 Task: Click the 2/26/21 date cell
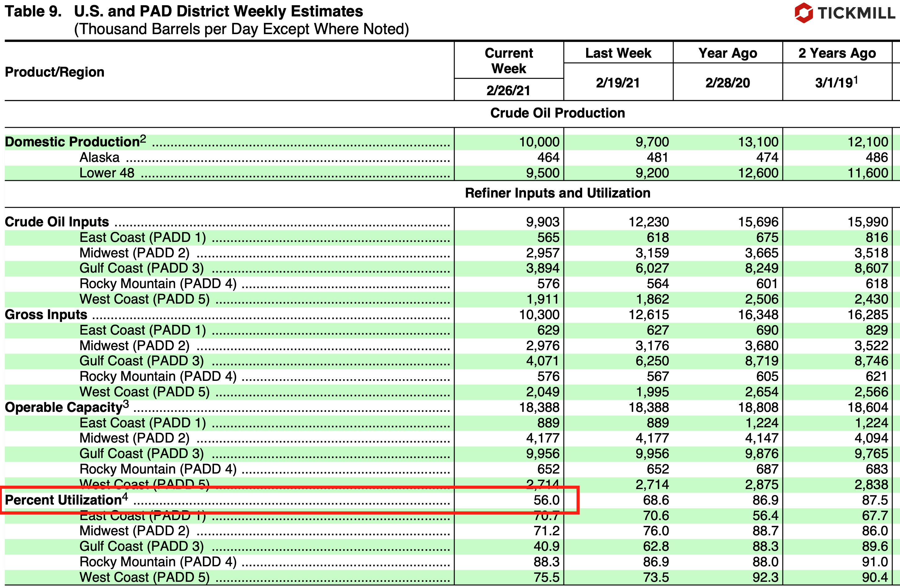tap(508, 90)
